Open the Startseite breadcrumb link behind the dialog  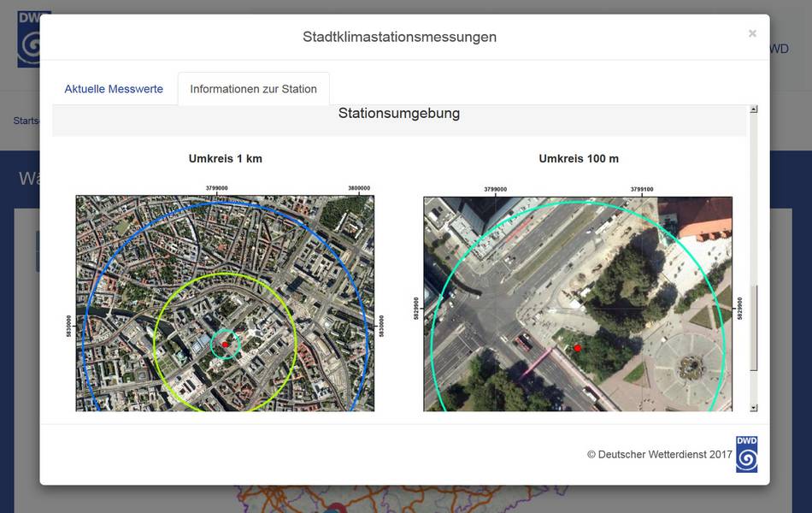(26, 121)
